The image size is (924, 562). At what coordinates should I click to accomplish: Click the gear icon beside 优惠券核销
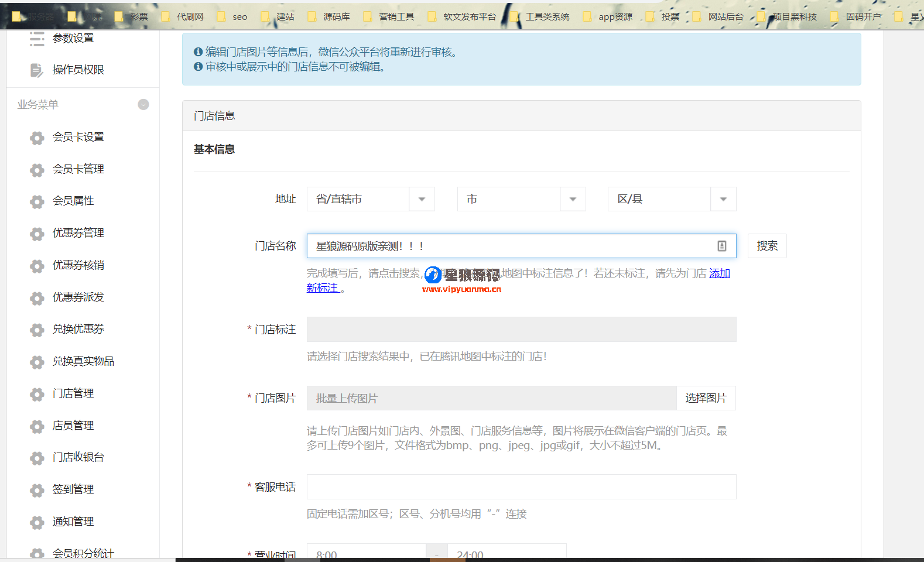tap(37, 266)
